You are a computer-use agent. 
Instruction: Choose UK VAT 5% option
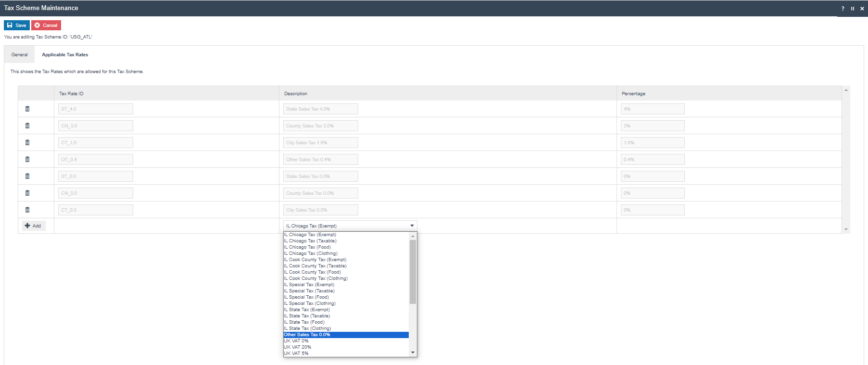(346, 353)
